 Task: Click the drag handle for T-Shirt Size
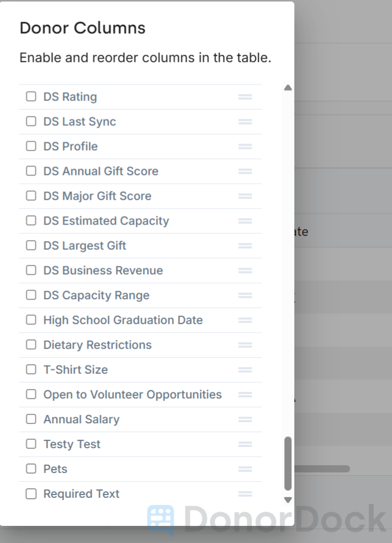245,370
